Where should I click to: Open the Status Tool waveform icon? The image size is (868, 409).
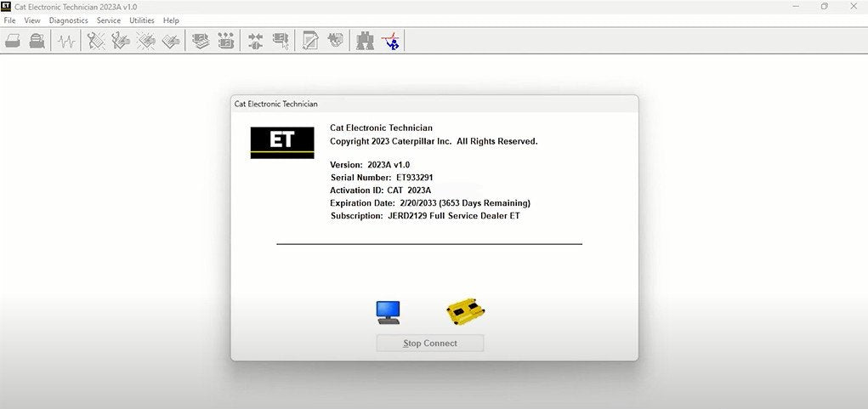point(66,41)
